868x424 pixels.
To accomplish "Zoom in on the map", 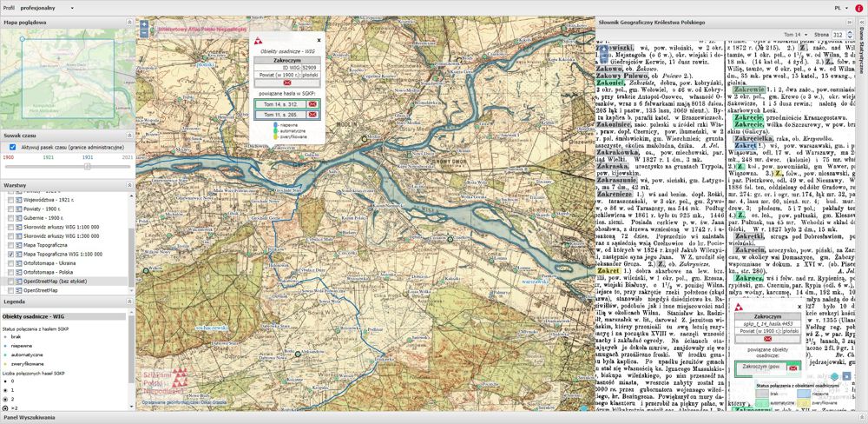I will (x=144, y=24).
